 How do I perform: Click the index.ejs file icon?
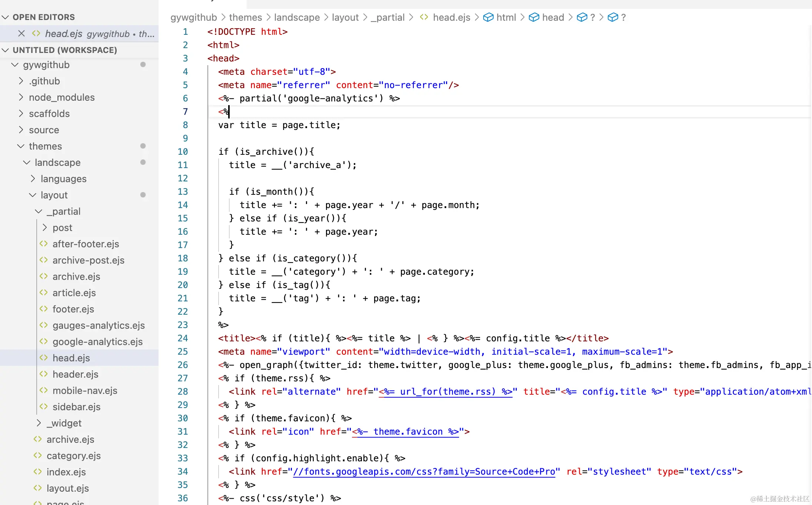point(38,472)
